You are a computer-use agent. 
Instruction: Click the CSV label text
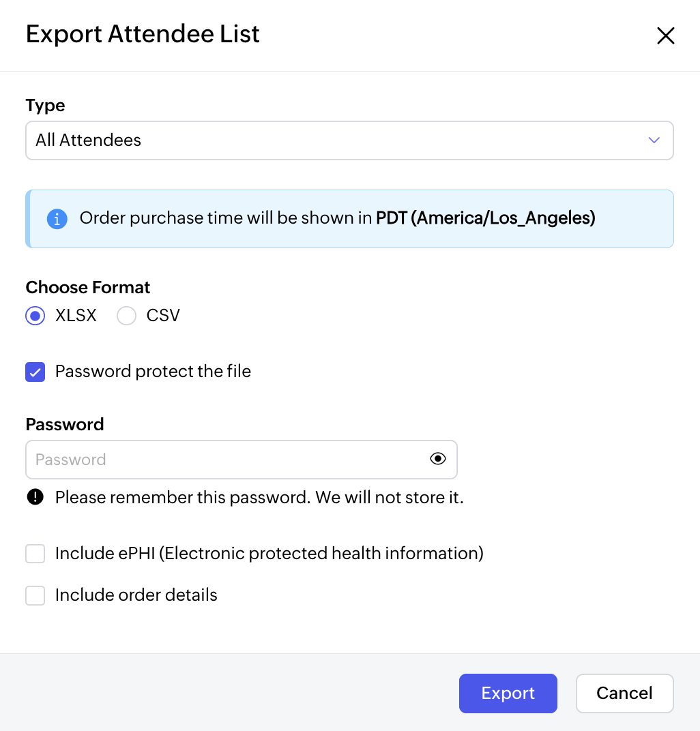pyautogui.click(x=163, y=316)
